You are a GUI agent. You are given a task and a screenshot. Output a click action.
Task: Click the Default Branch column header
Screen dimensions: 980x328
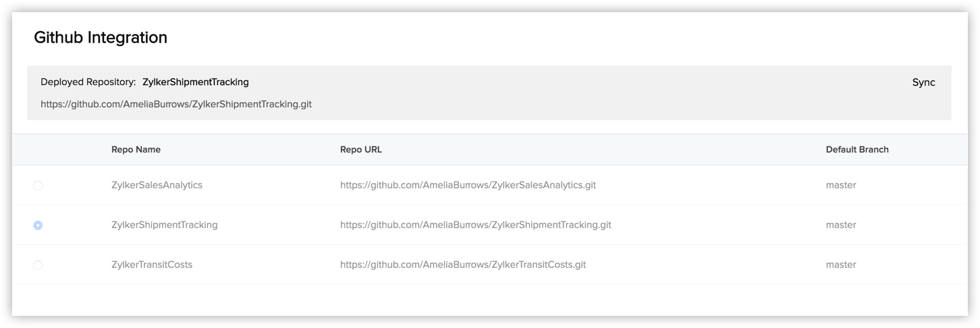(x=857, y=150)
